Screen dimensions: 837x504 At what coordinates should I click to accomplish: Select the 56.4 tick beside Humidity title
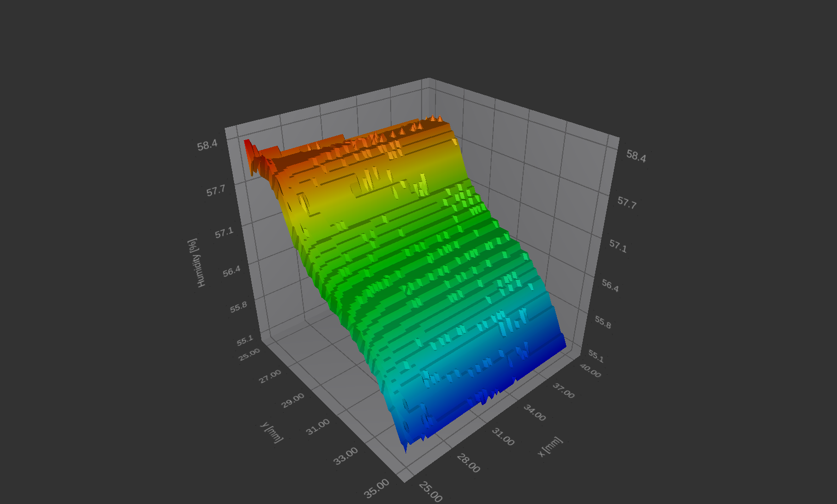click(231, 271)
